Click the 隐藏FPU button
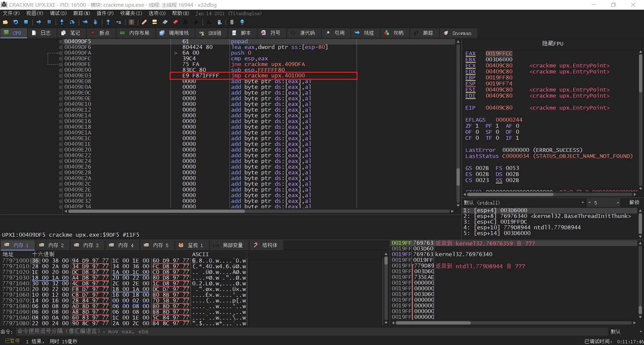The image size is (644, 345). (x=552, y=44)
